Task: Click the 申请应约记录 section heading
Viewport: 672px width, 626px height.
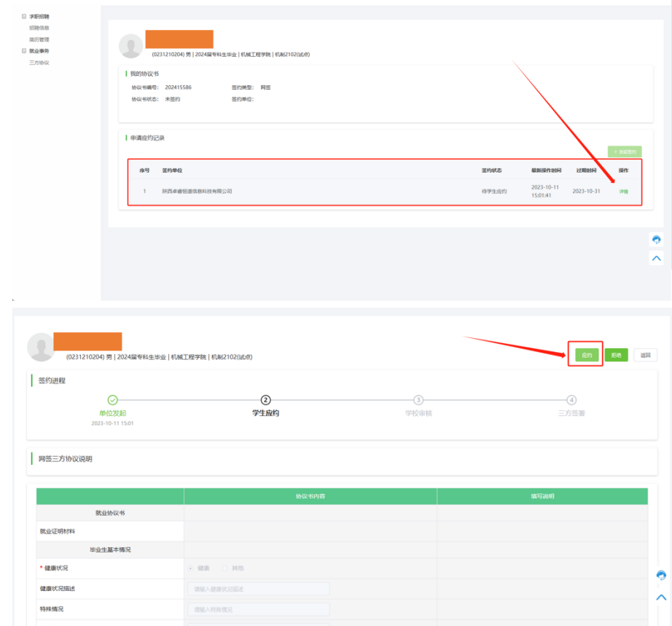Action: click(147, 138)
